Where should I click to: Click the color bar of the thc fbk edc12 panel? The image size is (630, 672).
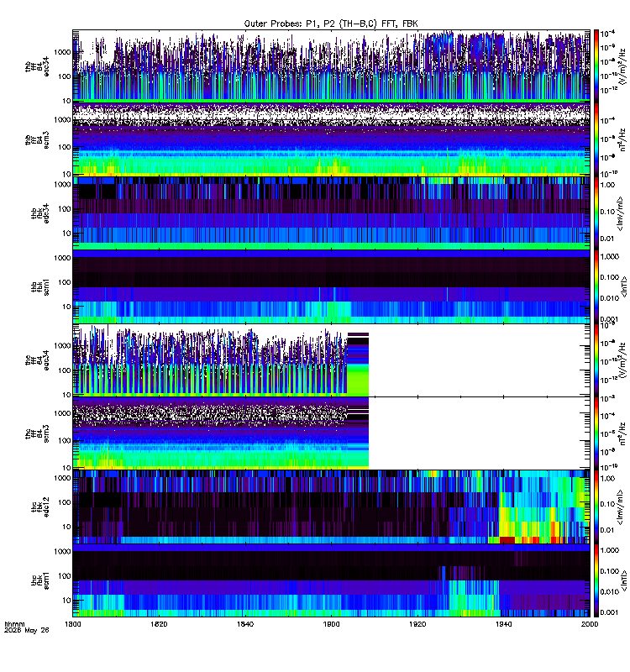pyautogui.click(x=596, y=507)
